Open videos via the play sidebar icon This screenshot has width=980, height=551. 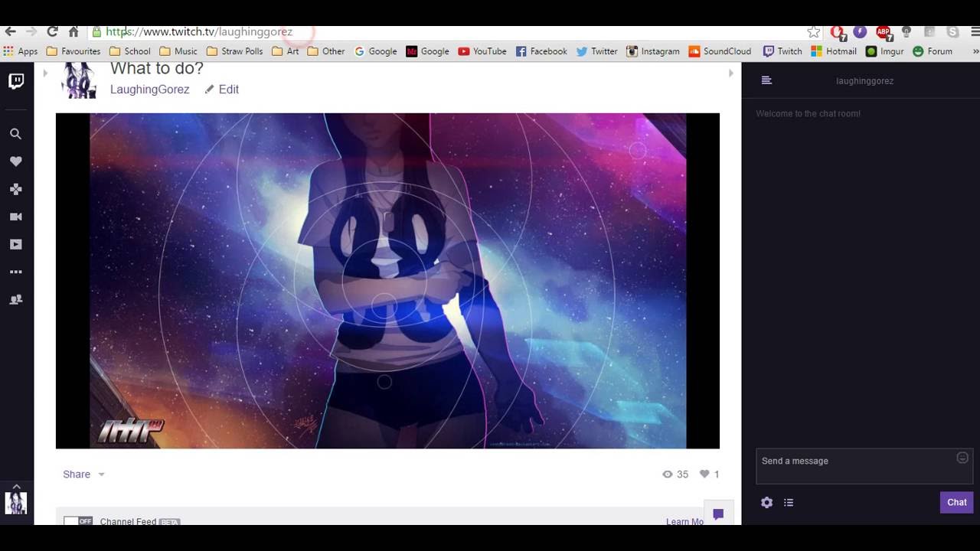pos(15,244)
